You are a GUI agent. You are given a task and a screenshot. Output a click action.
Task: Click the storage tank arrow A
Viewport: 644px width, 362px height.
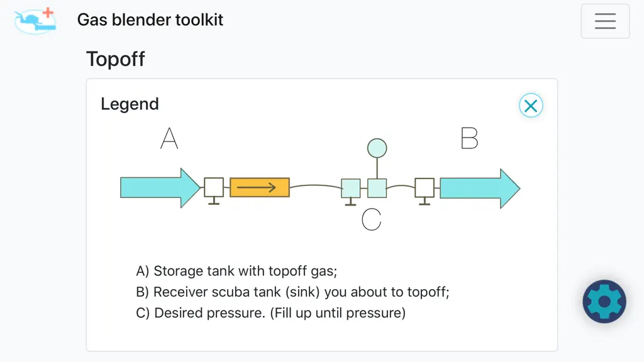[160, 188]
